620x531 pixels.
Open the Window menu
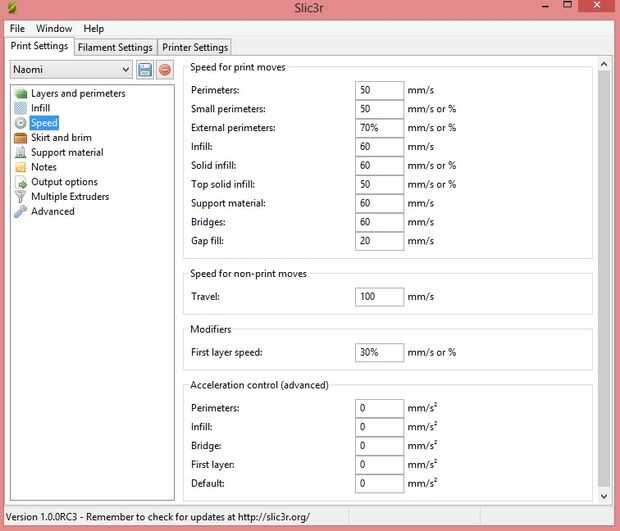point(54,28)
